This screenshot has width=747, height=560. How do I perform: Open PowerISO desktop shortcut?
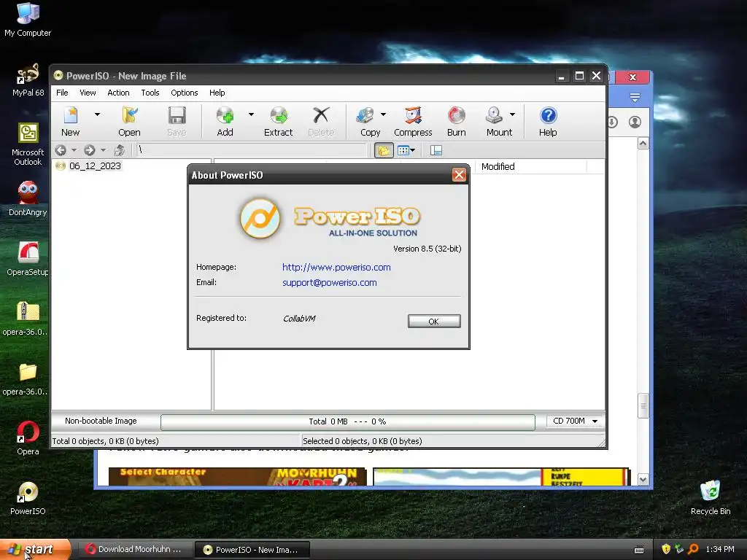click(28, 499)
